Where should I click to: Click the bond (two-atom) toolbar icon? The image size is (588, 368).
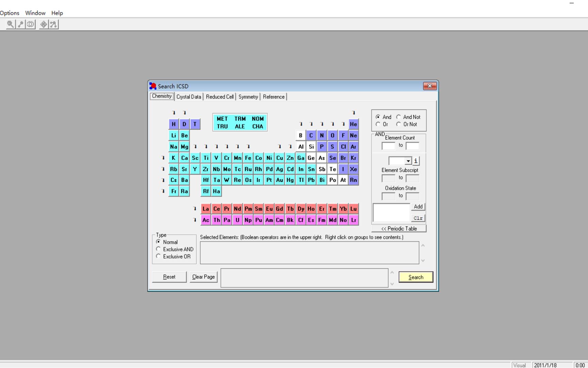(x=21, y=25)
